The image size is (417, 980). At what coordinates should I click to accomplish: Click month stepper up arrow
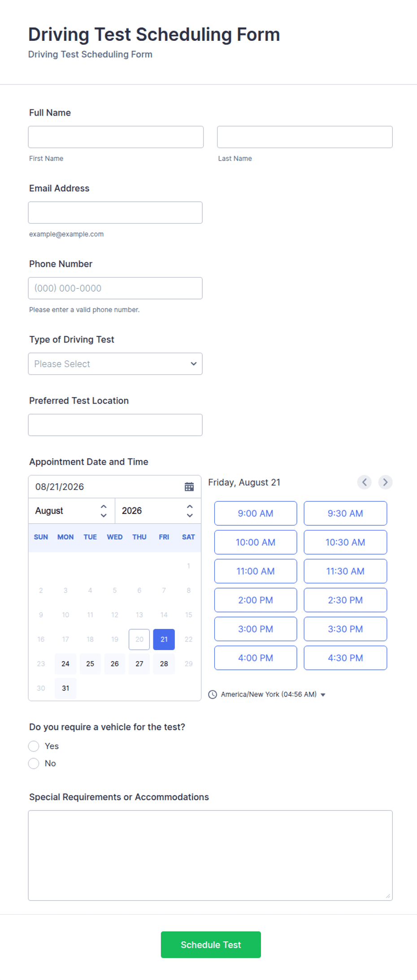[104, 506]
